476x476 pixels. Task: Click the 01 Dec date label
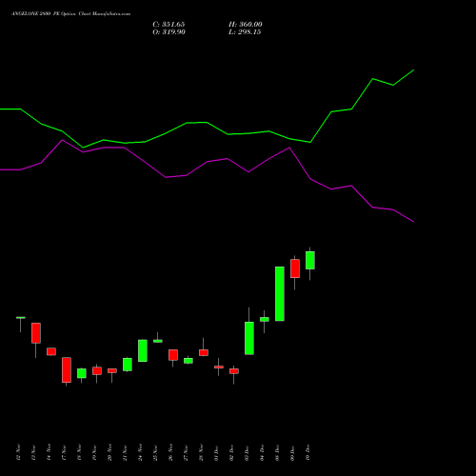[216, 452]
